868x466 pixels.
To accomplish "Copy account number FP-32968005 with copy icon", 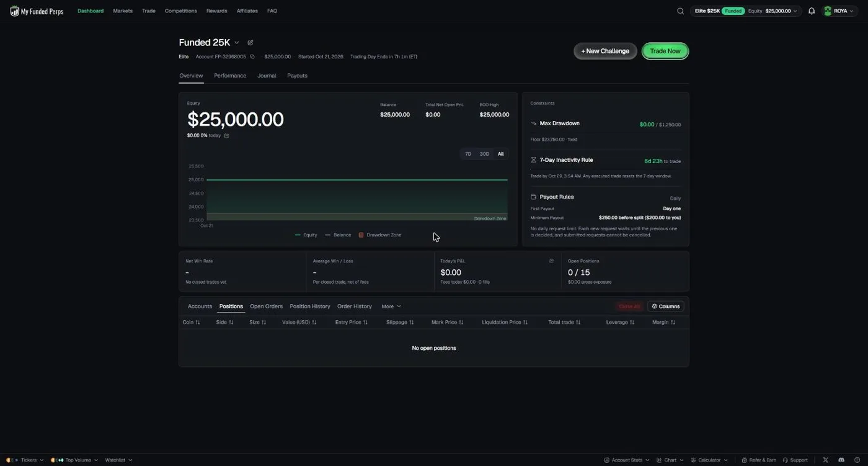I will tap(252, 57).
